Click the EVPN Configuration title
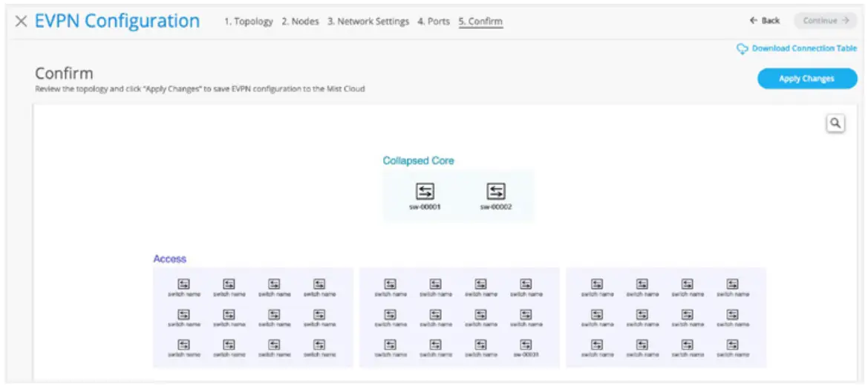Viewport: 868px width, 390px height. pyautogui.click(x=117, y=21)
